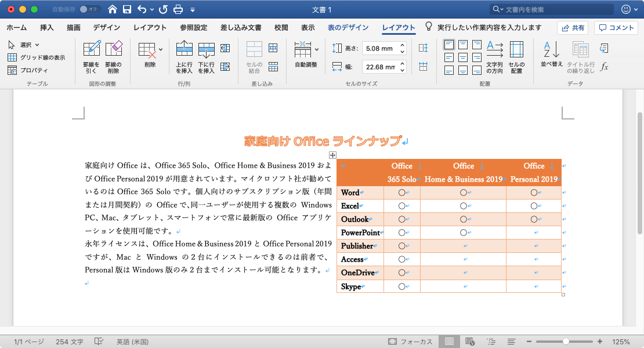Open the Sort (並べ替え) dialog
Screen dimensions: 644x348
[551, 54]
